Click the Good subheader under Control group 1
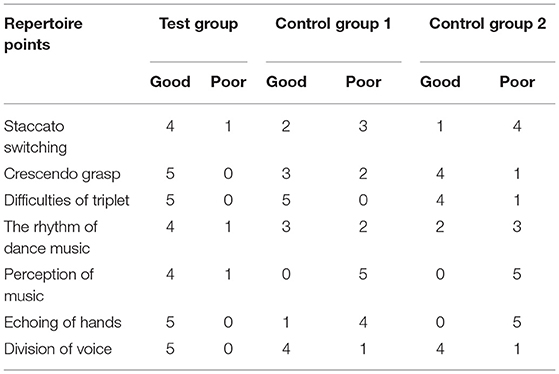The image size is (559, 374). [286, 82]
